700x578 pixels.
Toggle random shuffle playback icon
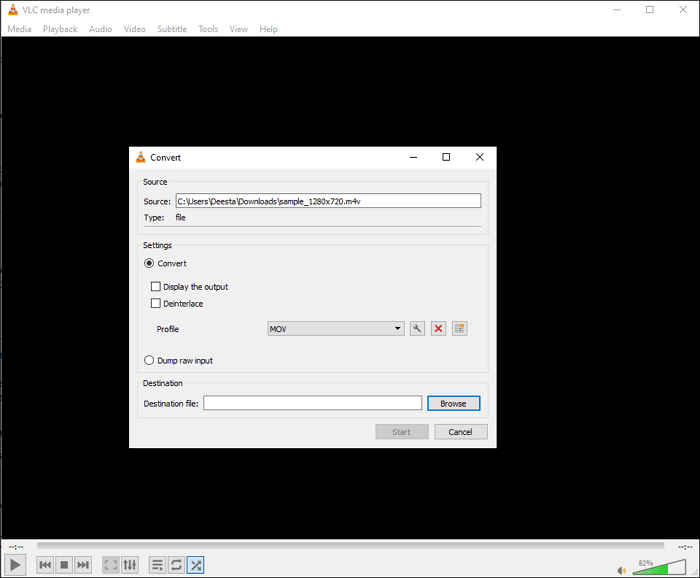click(196, 565)
